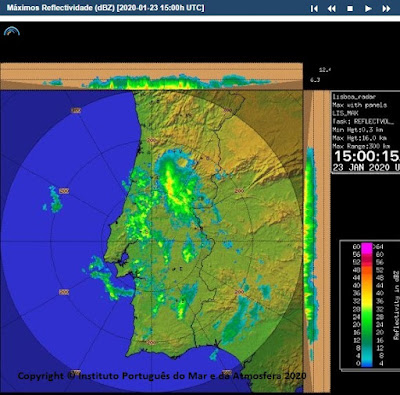
Task: Pick the yellow 32 dBZ legend color
Action: click(x=367, y=301)
